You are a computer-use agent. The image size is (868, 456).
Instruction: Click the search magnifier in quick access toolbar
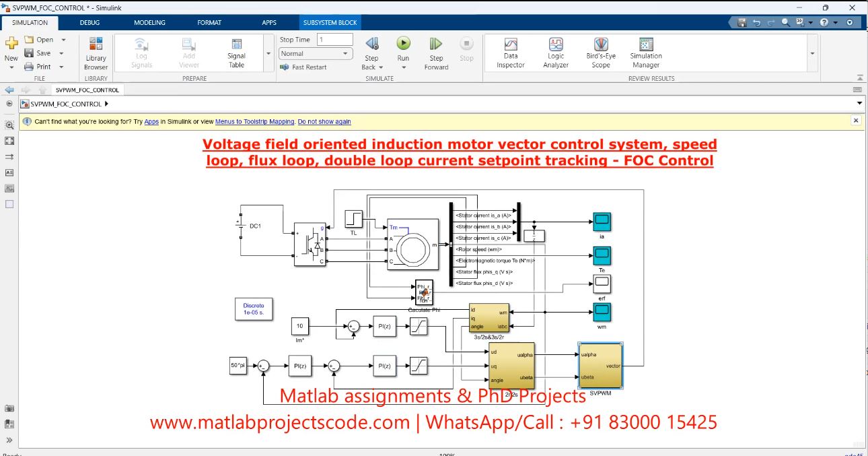tap(786, 22)
